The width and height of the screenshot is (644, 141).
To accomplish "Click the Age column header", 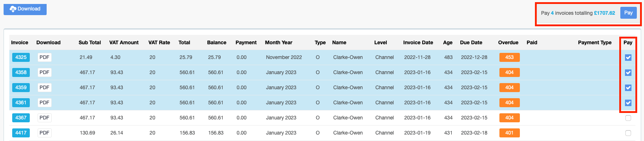I will pyautogui.click(x=448, y=42).
